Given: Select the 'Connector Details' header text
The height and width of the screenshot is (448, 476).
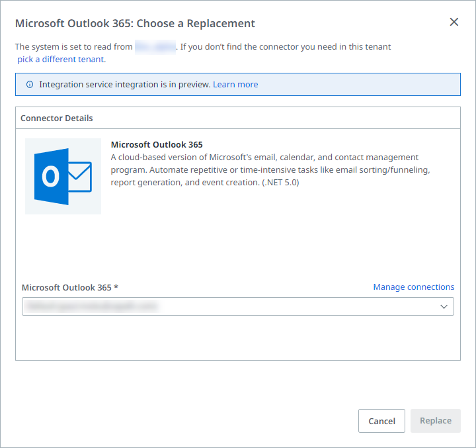Looking at the screenshot, I should [x=56, y=118].
